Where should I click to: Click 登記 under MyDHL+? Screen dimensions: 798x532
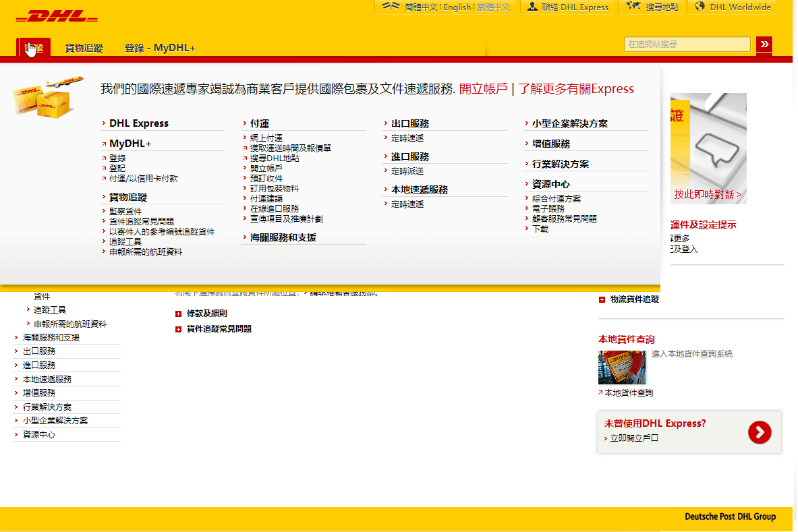[x=117, y=169]
